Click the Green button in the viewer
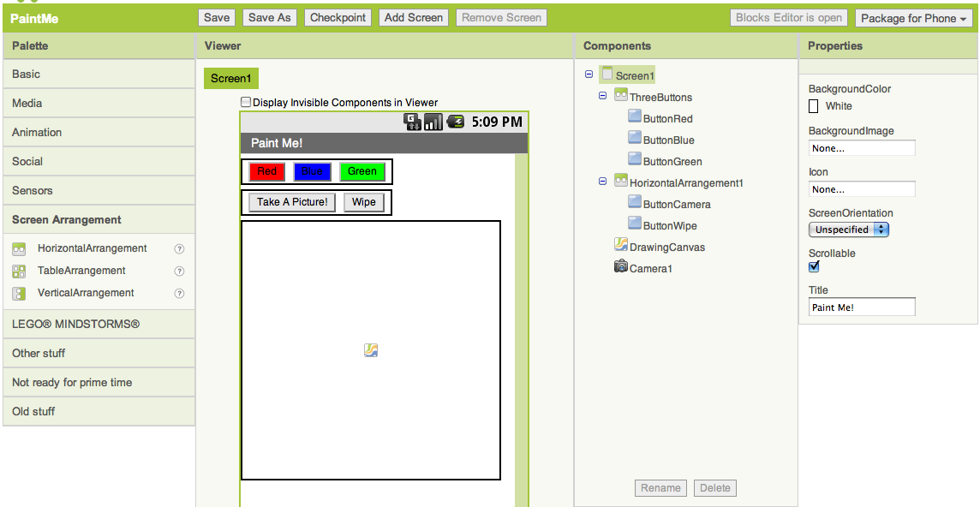The width and height of the screenshot is (980, 507). coord(362,171)
